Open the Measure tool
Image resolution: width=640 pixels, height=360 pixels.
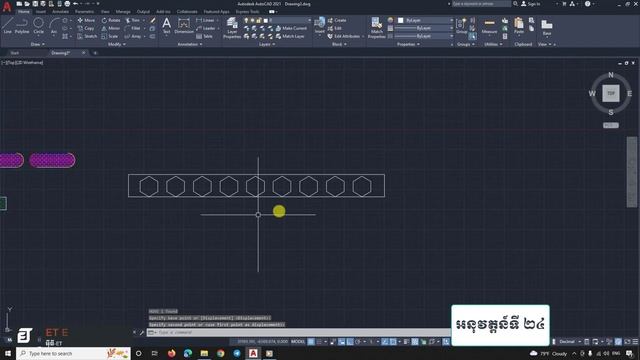[489, 25]
